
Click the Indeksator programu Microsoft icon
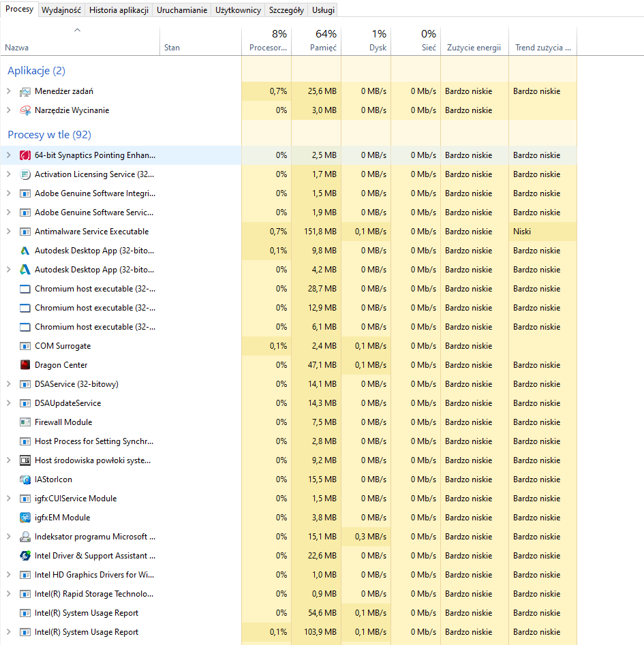coord(25,537)
